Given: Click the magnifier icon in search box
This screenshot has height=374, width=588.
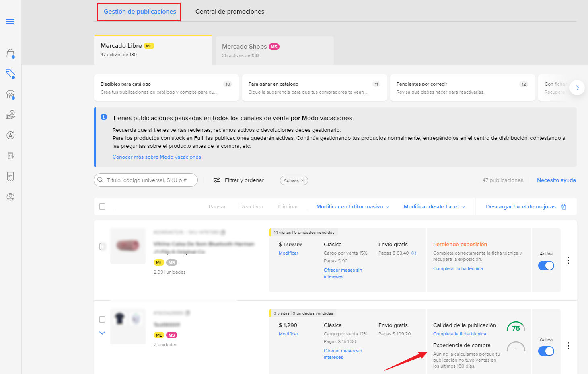Looking at the screenshot, I should click(x=101, y=180).
